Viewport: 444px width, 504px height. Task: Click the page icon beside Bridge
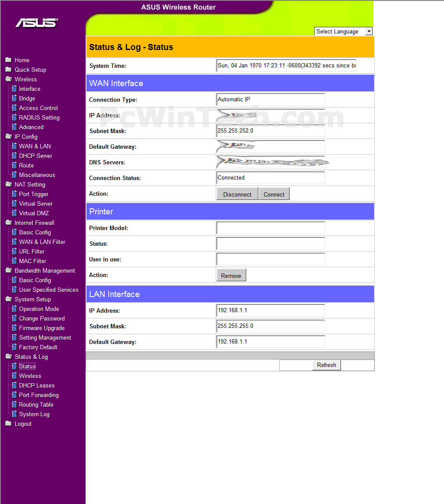pos(14,98)
